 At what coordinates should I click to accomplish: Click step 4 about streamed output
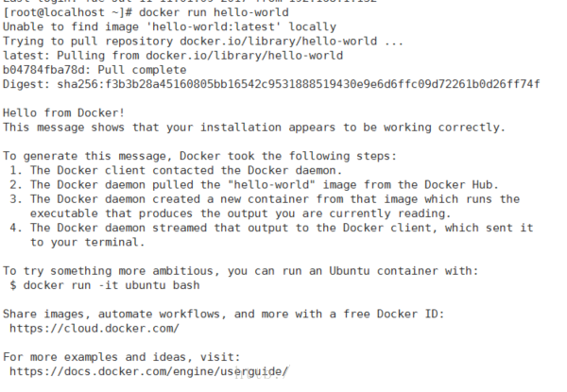coord(271,235)
